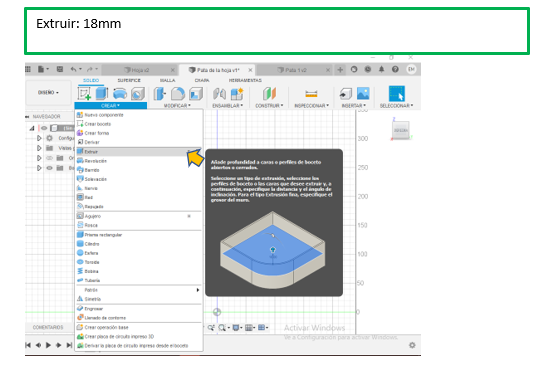
Task: Select Extruir in the CREAR menu
Action: [x=139, y=151]
